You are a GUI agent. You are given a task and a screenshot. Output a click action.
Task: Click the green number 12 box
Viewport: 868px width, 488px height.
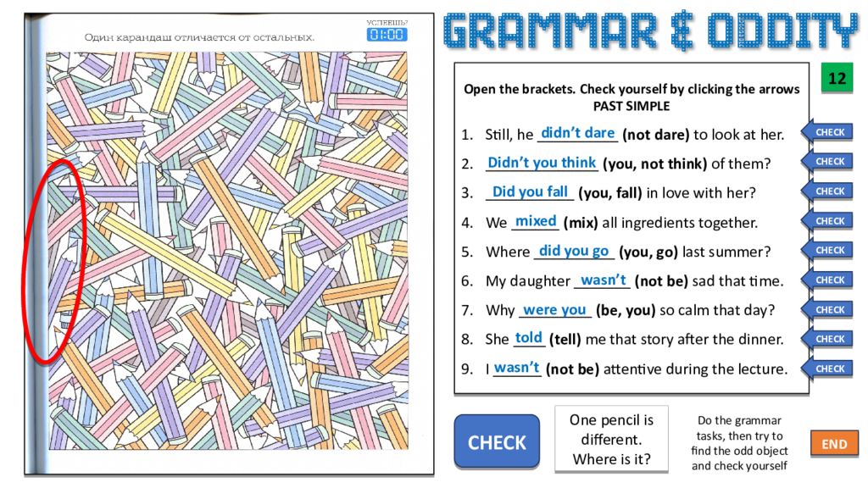coord(837,78)
